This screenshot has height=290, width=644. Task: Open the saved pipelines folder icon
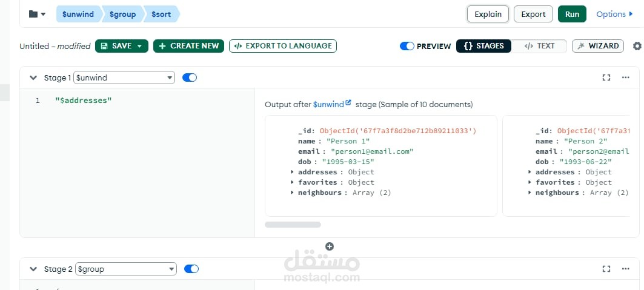(x=37, y=14)
